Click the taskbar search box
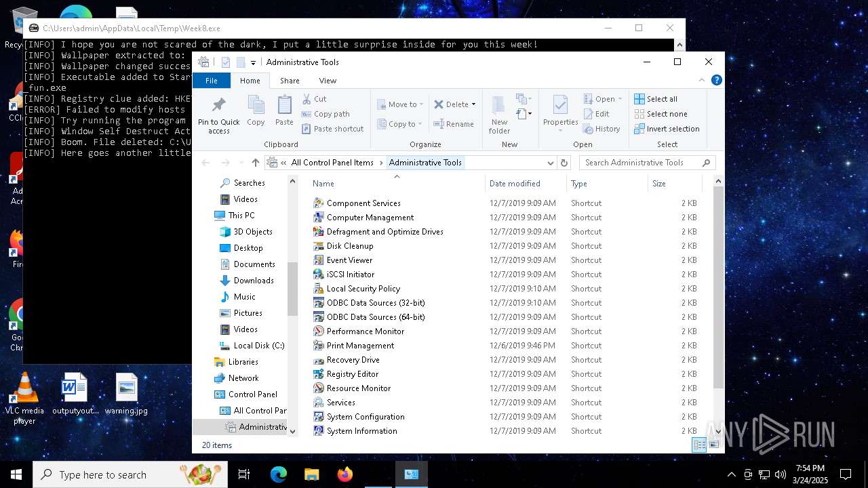The width and height of the screenshot is (868, 488). (x=130, y=474)
